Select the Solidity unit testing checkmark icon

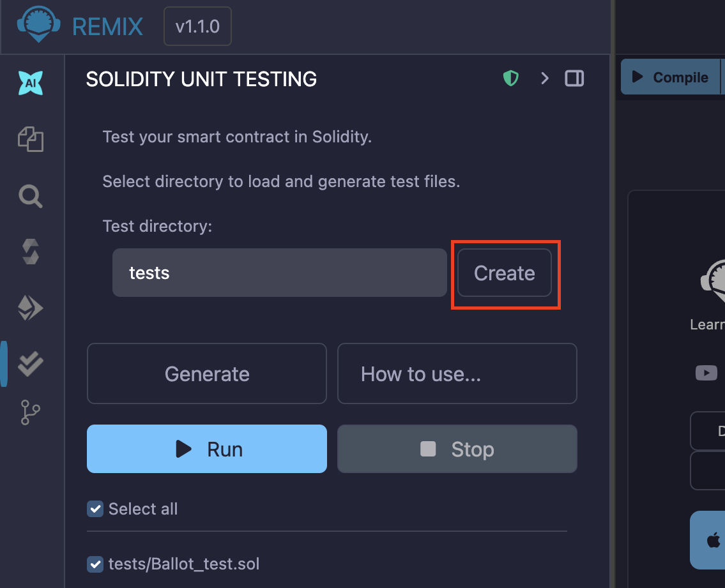31,364
